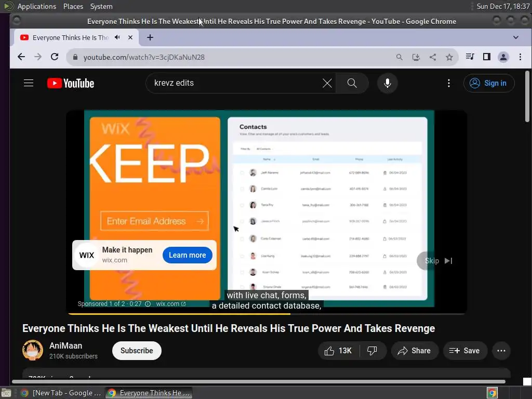532x399 pixels.
Task: Open the Places menu
Action: pos(73,6)
